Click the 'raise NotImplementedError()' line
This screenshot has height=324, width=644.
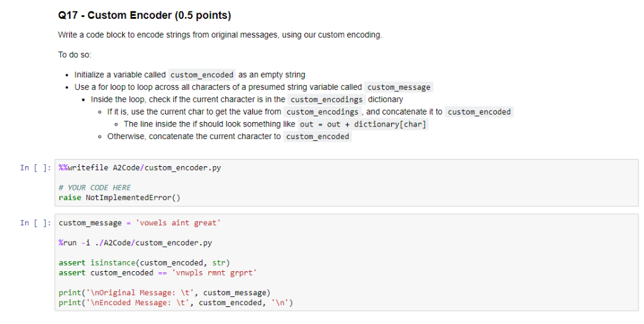click(119, 198)
